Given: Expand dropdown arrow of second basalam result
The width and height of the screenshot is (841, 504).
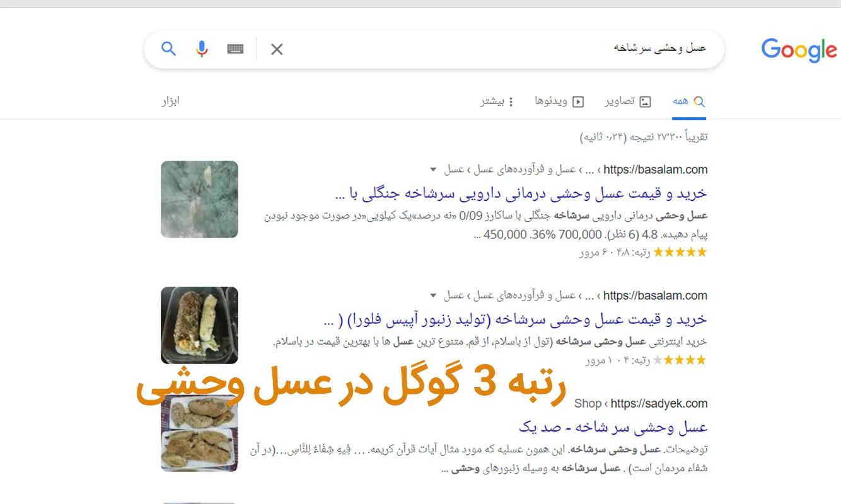Looking at the screenshot, I should [432, 295].
